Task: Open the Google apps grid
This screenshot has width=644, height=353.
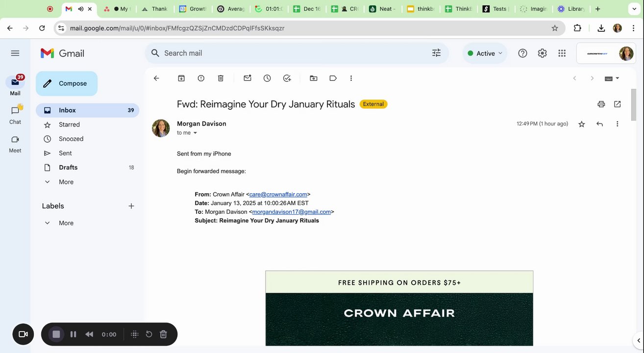Action: click(x=562, y=53)
